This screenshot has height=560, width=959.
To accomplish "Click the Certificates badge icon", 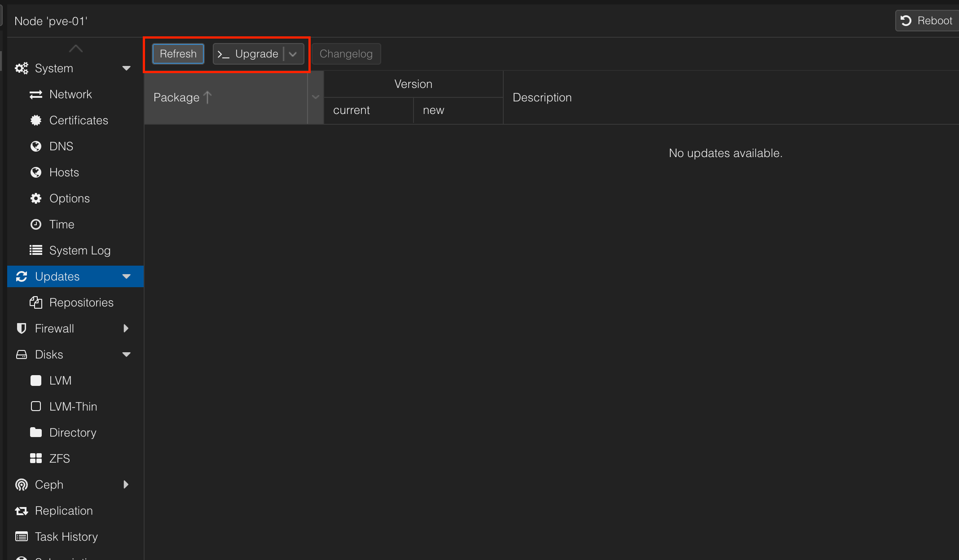I will coord(36,120).
